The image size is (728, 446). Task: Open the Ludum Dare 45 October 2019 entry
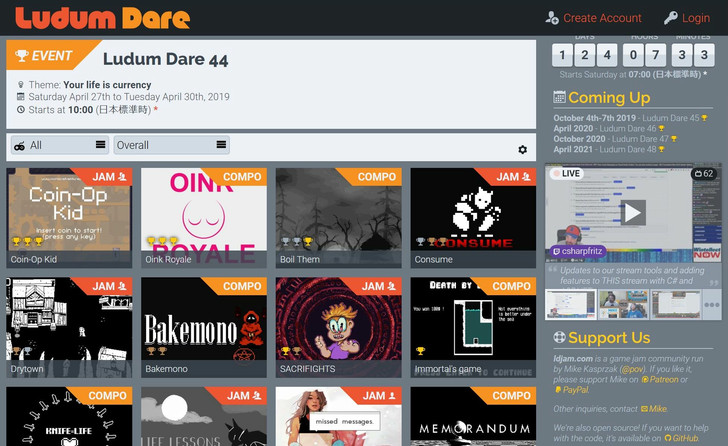630,118
